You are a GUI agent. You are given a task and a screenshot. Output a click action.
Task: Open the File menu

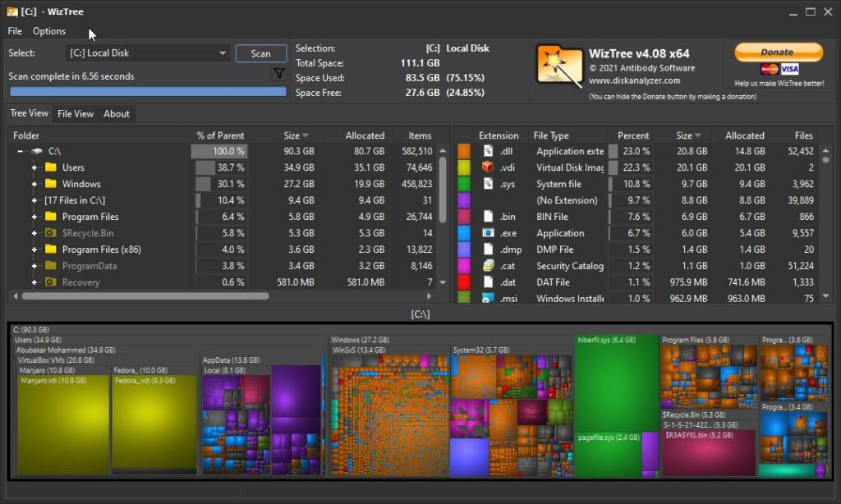click(14, 30)
